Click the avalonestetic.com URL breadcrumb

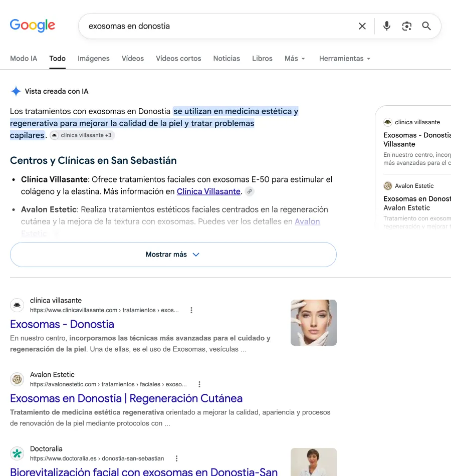(108, 384)
